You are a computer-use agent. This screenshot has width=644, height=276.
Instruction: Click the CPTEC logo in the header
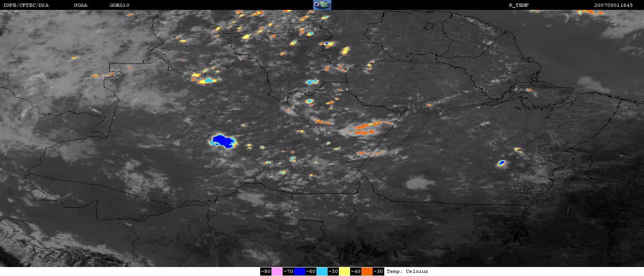(322, 5)
